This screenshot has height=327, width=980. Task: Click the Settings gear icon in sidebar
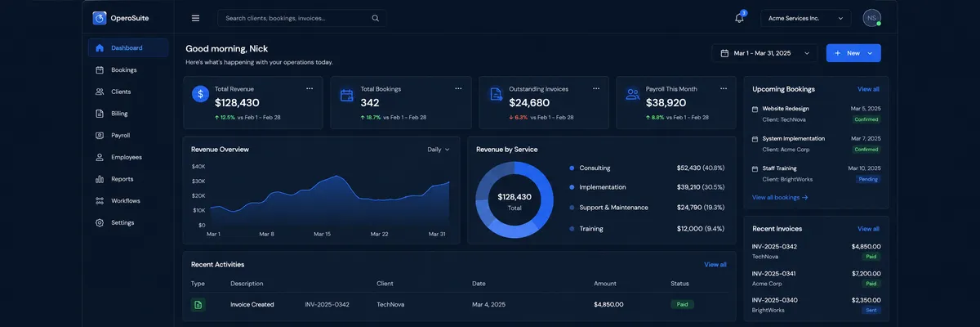click(100, 222)
